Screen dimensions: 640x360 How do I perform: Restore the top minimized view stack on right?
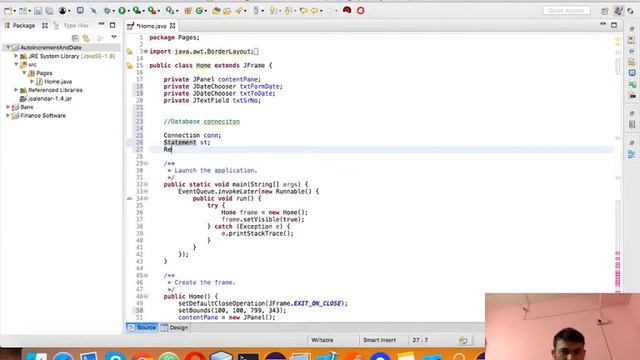[x=632, y=29]
